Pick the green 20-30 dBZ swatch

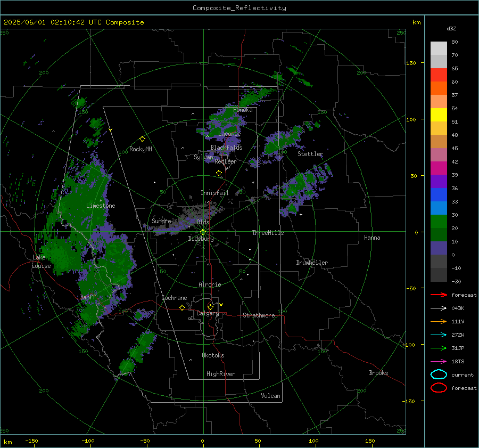439,222
